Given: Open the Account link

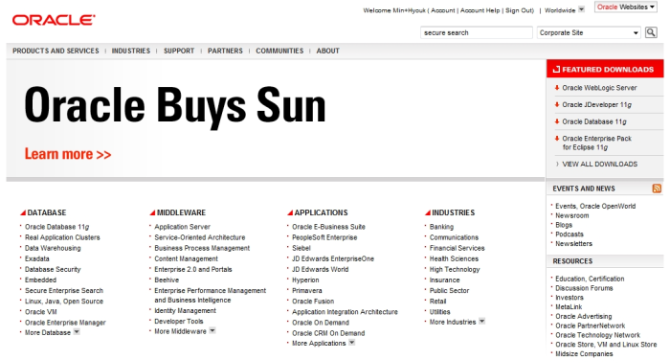Looking at the screenshot, I should [x=443, y=11].
